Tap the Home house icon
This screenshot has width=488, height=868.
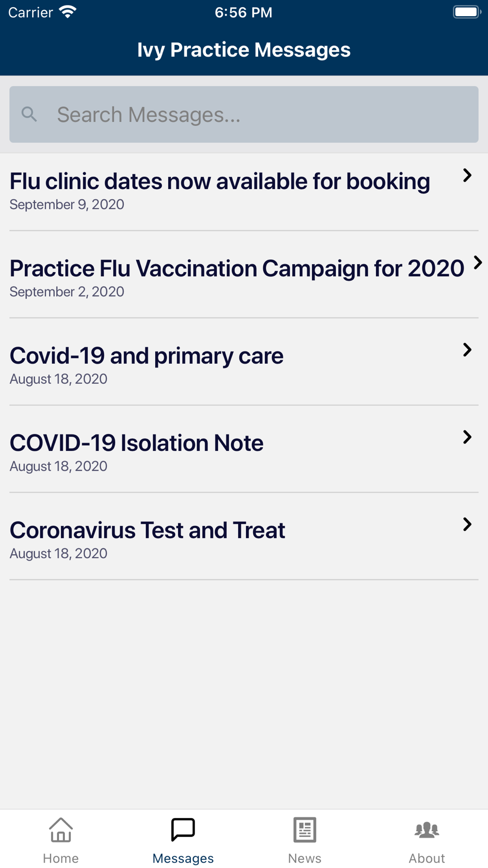click(x=61, y=829)
